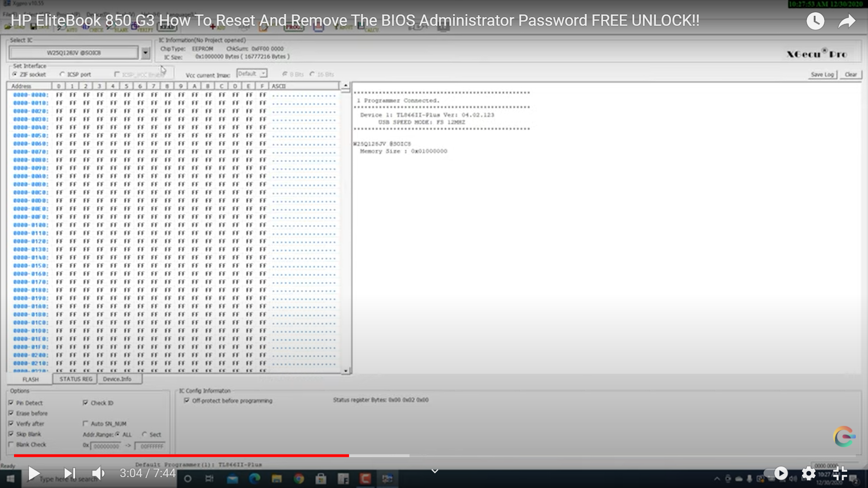868x488 pixels.
Task: Open the Vcc current Imax Default dropdown
Action: tap(252, 74)
